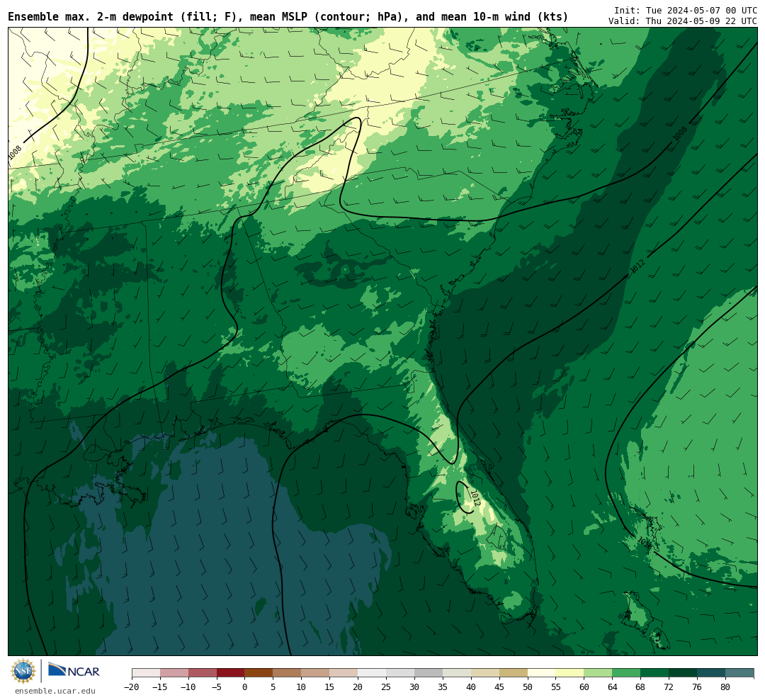Open the ensemble.ucar.edu link text
This screenshot has width=765, height=700.
click(x=55, y=691)
